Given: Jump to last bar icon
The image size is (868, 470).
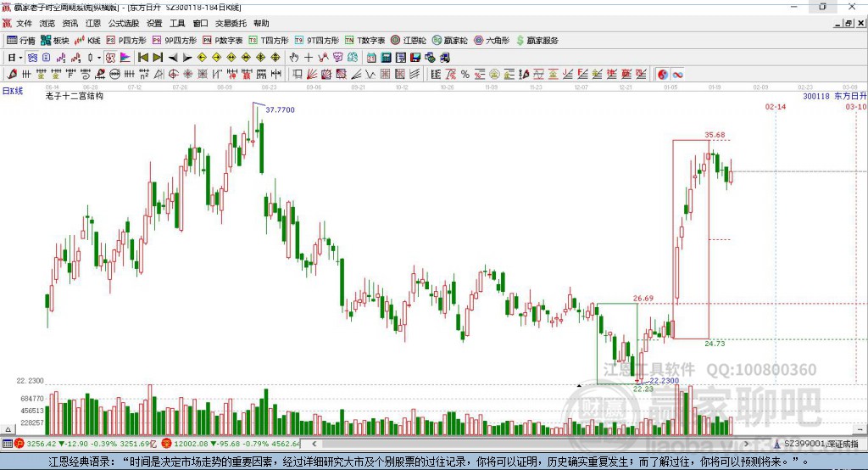Looking at the screenshot, I should coord(158,58).
